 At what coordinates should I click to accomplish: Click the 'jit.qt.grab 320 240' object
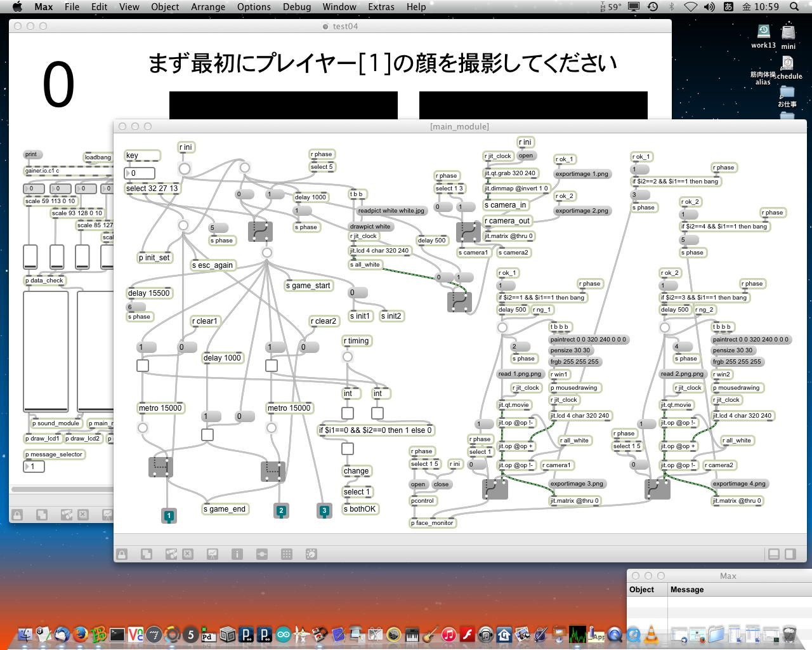tap(511, 173)
